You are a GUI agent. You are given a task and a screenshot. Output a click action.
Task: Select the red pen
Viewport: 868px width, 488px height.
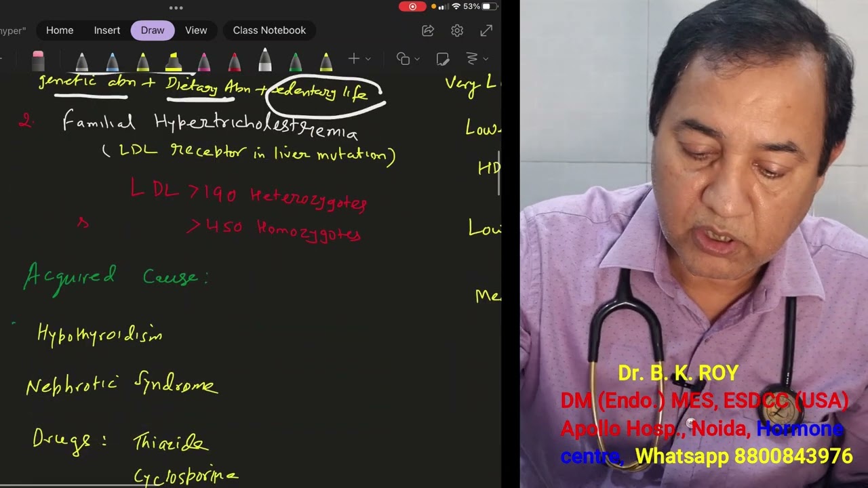(x=235, y=62)
